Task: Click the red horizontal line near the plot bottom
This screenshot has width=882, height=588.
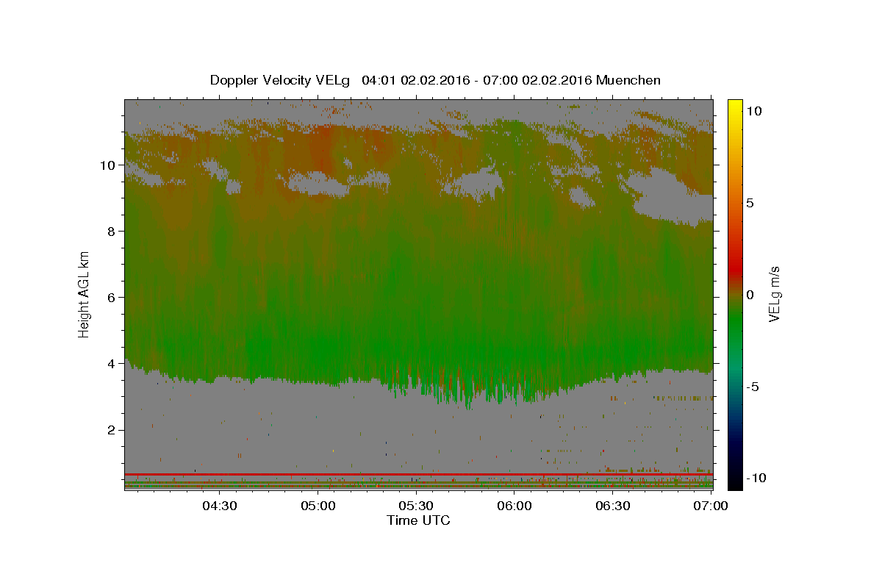Action: pos(418,474)
